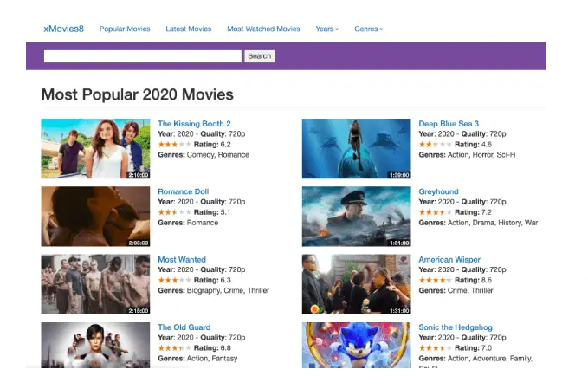
Task: Open Deep Blue Sea 3 title link
Action: [449, 124]
